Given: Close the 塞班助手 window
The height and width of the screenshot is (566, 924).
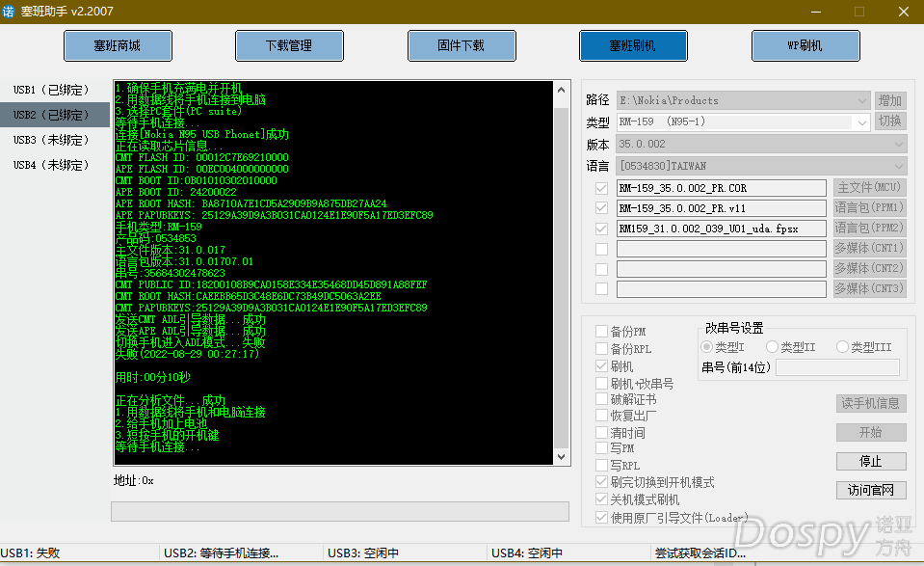Looking at the screenshot, I should point(904,12).
